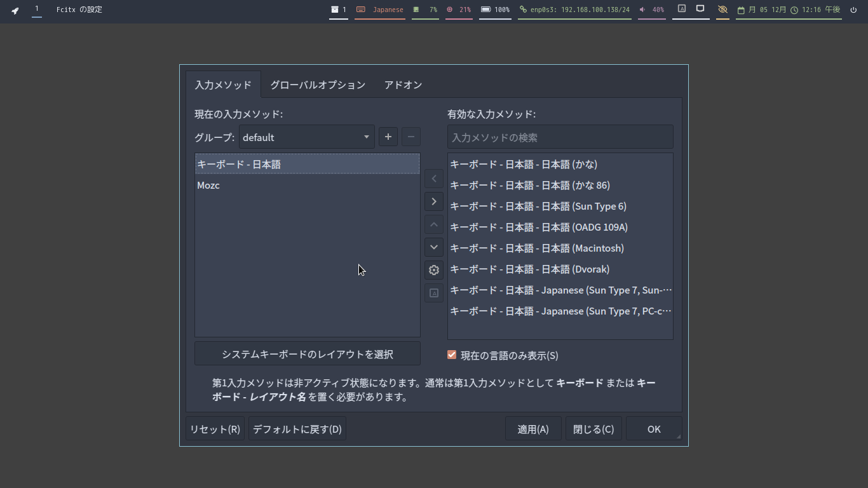Click the keyboard Japanese indicator in top bar
The image size is (868, 488).
click(x=380, y=10)
